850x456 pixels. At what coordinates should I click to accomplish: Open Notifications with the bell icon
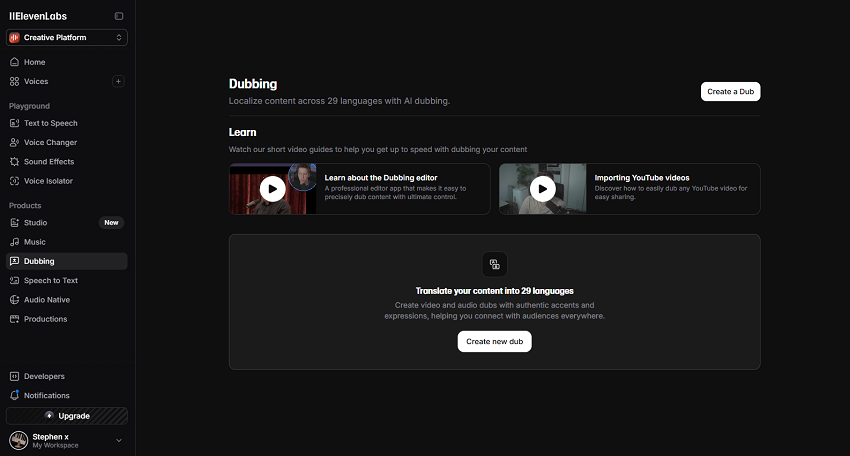pos(15,396)
